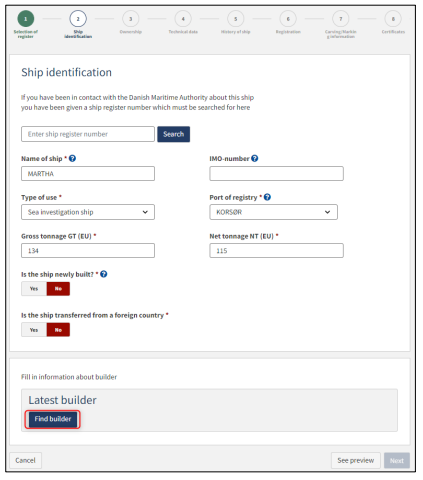Select No for ship newly built
Image resolution: width=423 pixels, height=480 pixels.
point(58,289)
